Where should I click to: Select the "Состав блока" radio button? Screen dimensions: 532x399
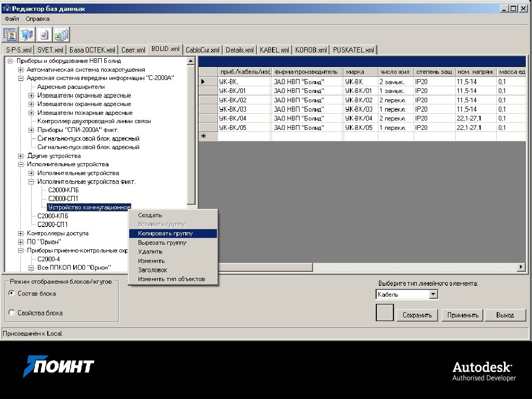tap(11, 294)
